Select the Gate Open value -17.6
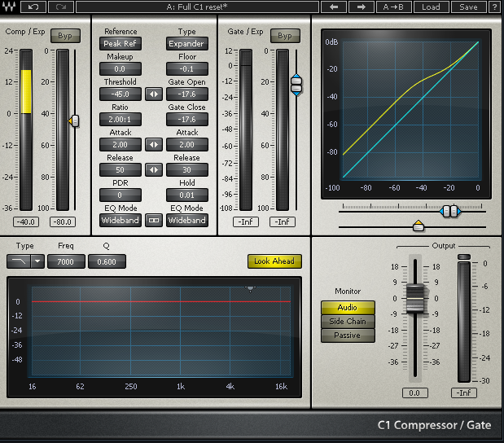 (x=187, y=94)
